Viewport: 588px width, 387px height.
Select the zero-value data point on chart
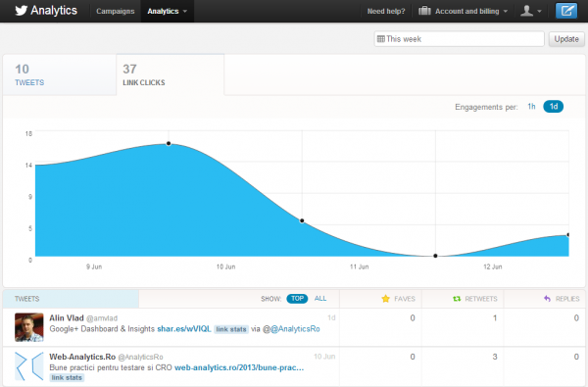[x=435, y=256]
